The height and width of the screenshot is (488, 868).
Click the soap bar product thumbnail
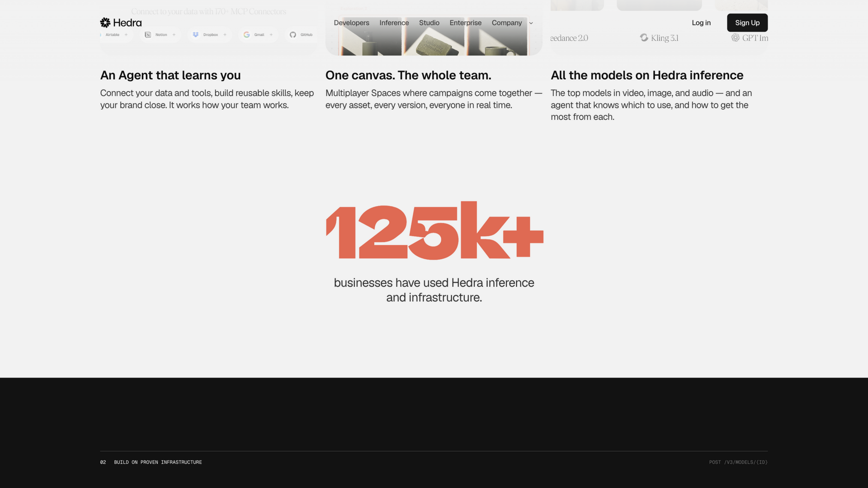tap(434, 37)
